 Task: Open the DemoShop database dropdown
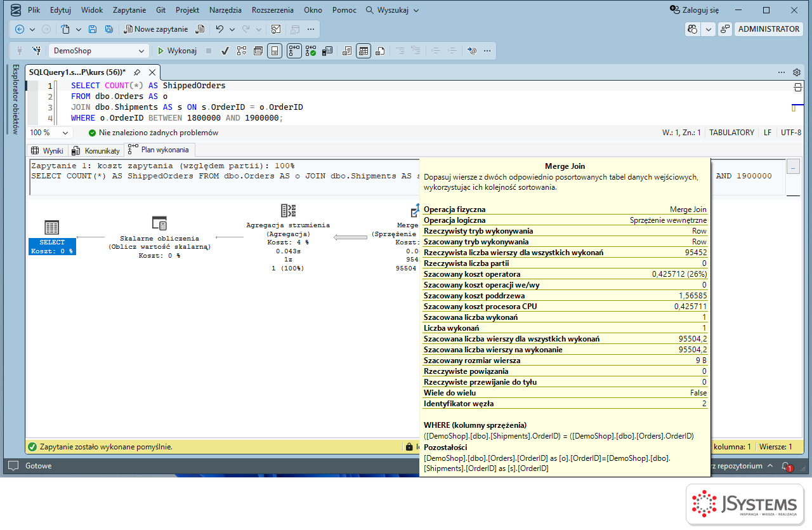coord(98,51)
